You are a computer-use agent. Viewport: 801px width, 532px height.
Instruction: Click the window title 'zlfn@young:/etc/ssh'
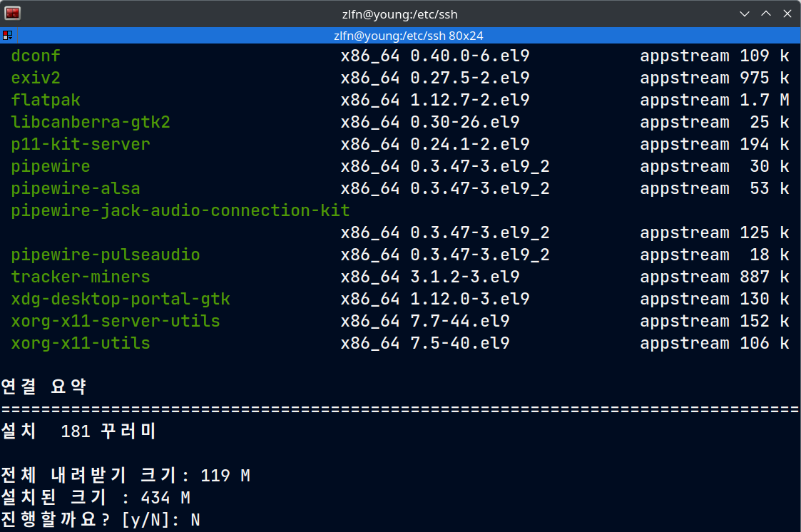(399, 14)
